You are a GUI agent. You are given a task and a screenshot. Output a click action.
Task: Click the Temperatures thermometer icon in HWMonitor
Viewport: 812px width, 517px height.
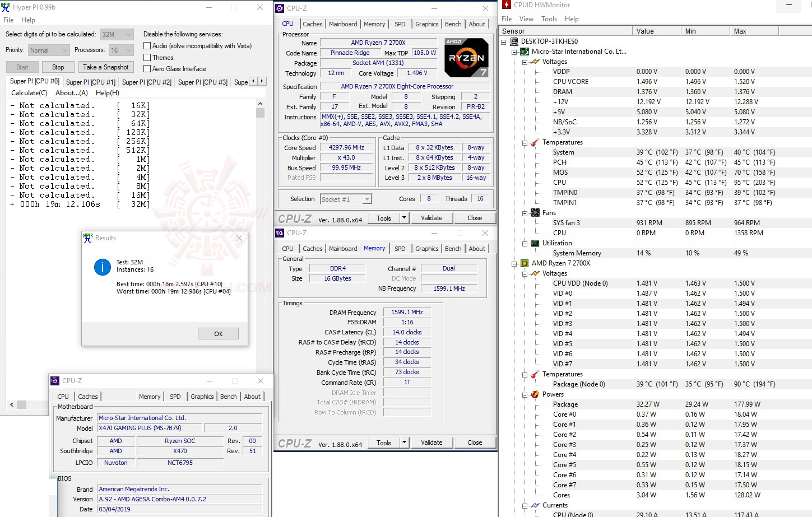pos(534,142)
